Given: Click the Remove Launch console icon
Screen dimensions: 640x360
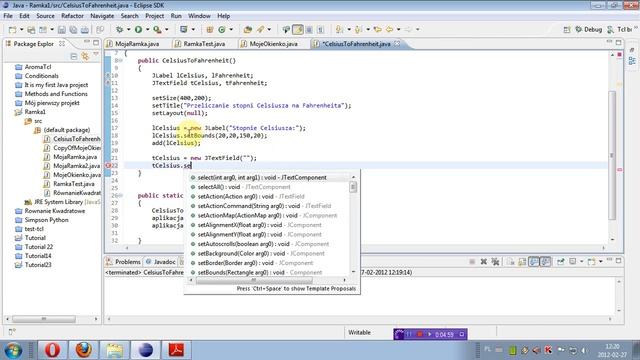Looking at the screenshot, I should [483, 262].
